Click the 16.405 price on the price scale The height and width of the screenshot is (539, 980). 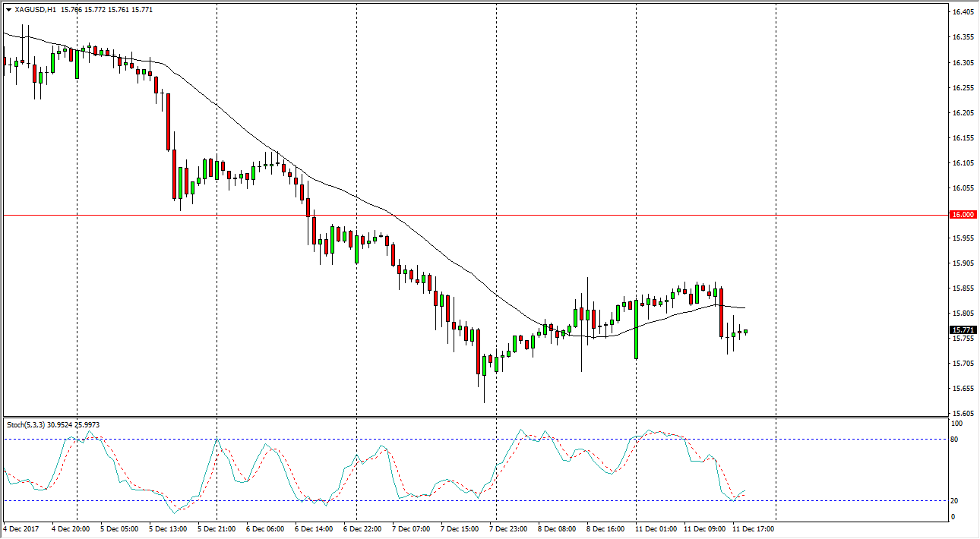coord(963,12)
